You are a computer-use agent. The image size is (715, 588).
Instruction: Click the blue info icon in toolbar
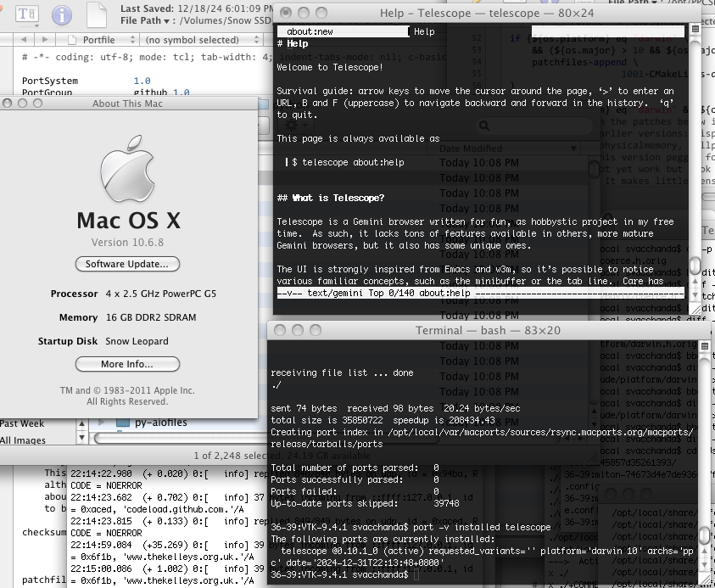point(62,15)
